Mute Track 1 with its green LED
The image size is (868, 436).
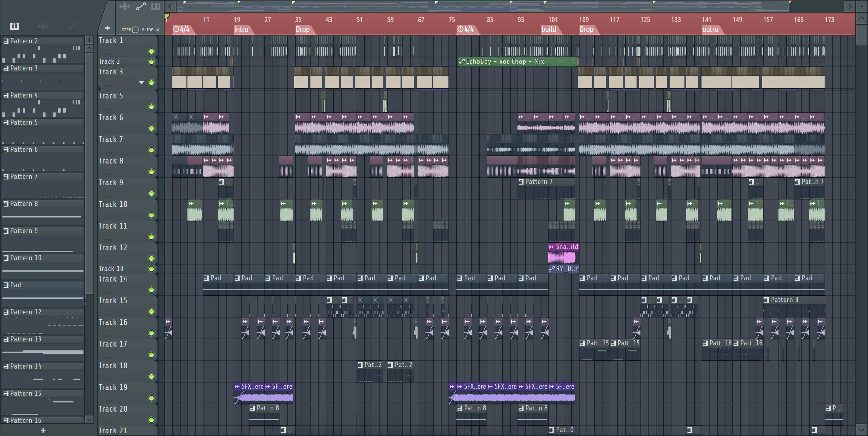tap(151, 51)
